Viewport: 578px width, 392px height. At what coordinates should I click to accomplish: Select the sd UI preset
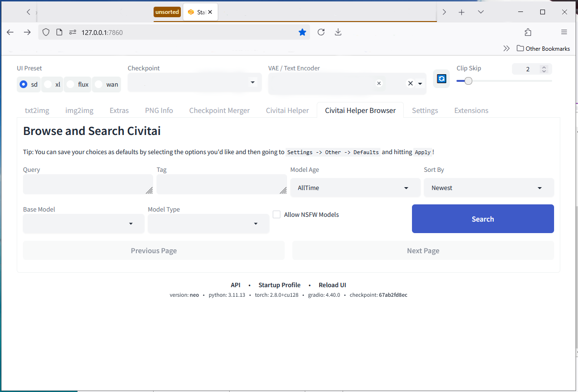[x=28, y=84]
